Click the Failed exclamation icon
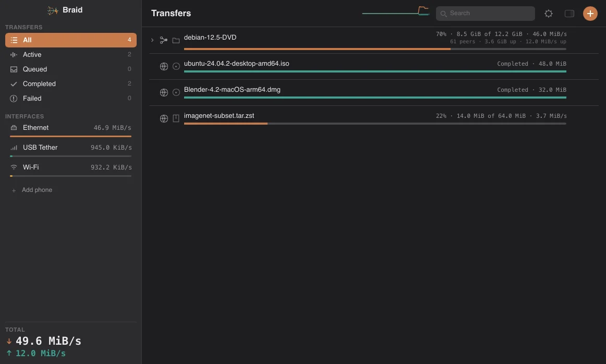This screenshot has height=364, width=606. tap(14, 99)
